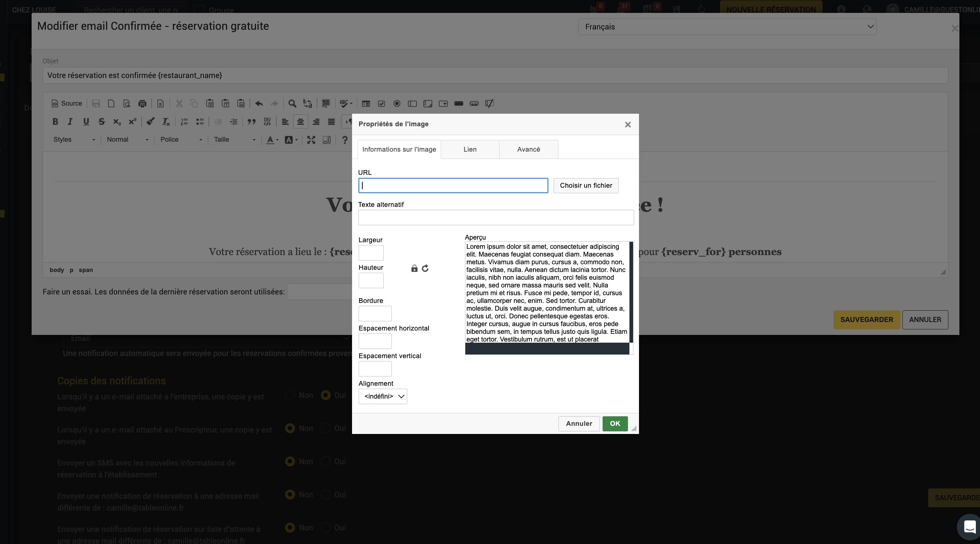Reset image size with refresh icon
This screenshot has height=544, width=980.
[x=425, y=268]
